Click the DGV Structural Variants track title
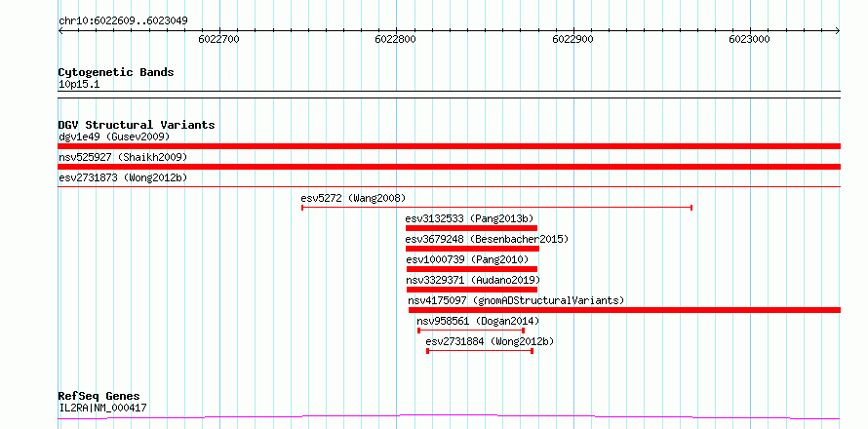868x429 pixels. point(137,125)
